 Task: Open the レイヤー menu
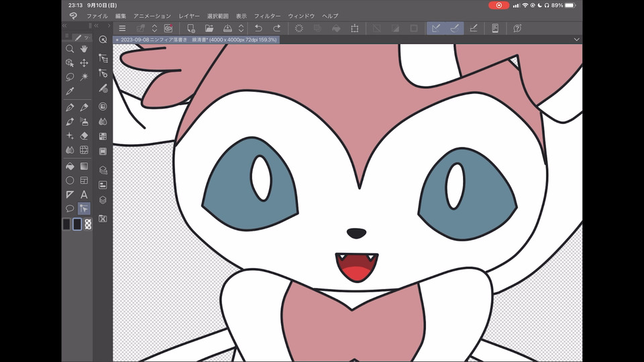tap(189, 16)
